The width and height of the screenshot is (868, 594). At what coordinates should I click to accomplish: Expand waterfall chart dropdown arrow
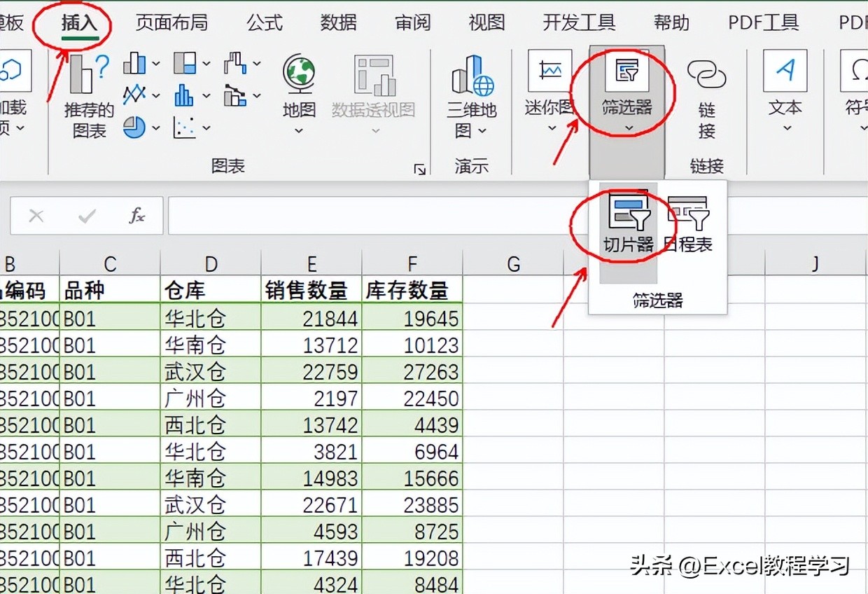click(x=257, y=64)
